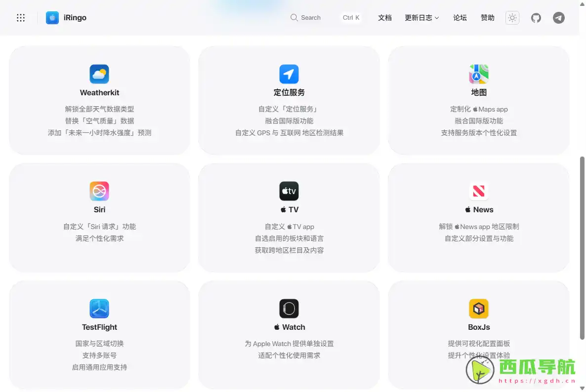Open the Telegram icon link

pyautogui.click(x=559, y=18)
